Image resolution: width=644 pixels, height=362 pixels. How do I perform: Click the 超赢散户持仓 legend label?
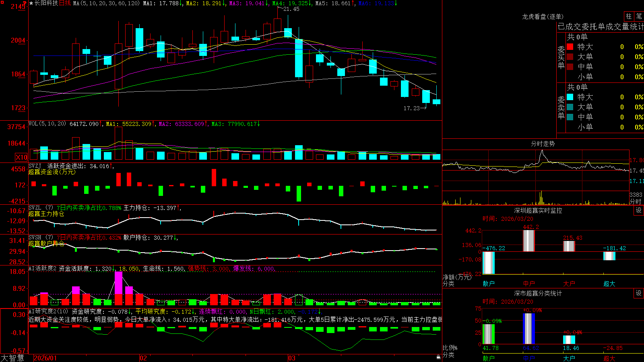click(x=46, y=243)
